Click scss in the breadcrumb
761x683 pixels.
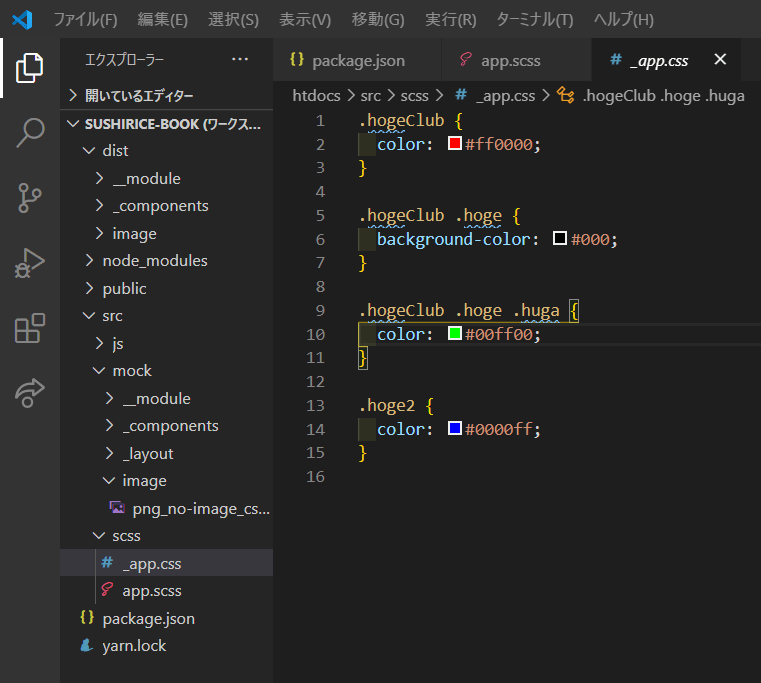pos(414,95)
